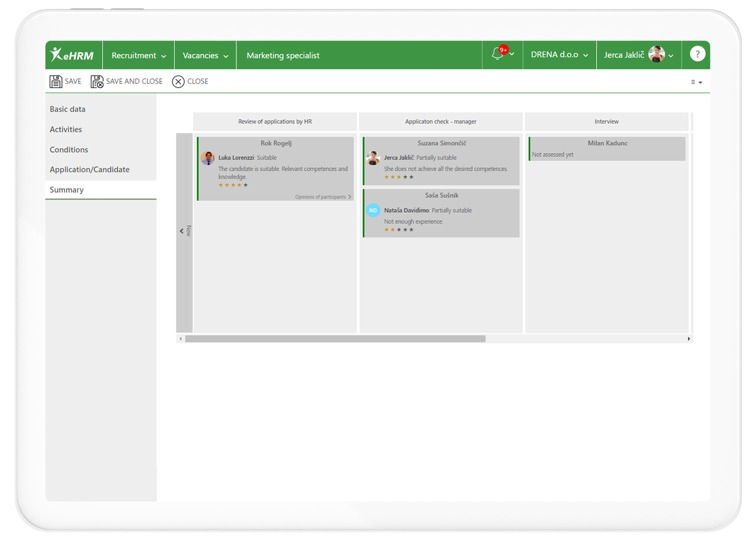Open the notifications bell
The height and width of the screenshot is (548, 756).
coord(497,54)
